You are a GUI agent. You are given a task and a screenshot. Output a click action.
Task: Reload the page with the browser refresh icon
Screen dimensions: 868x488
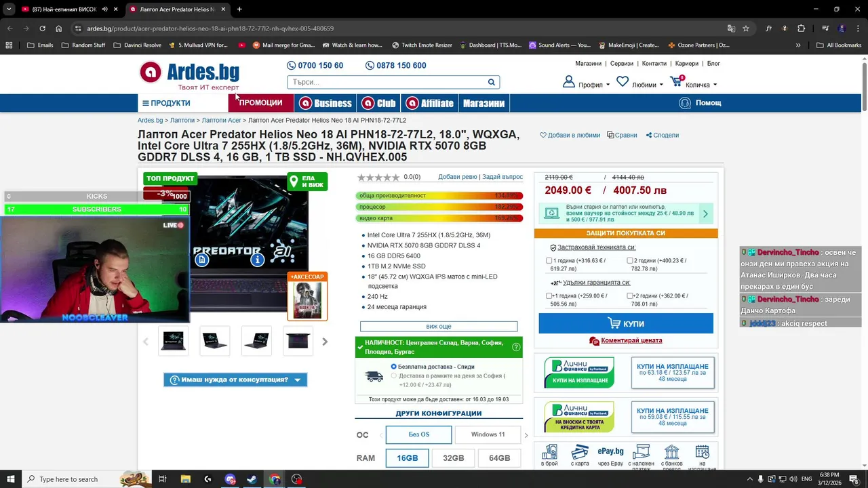point(42,28)
